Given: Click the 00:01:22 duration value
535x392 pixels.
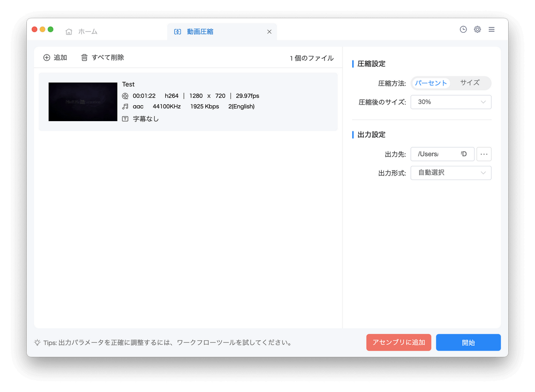Looking at the screenshot, I should pos(144,96).
